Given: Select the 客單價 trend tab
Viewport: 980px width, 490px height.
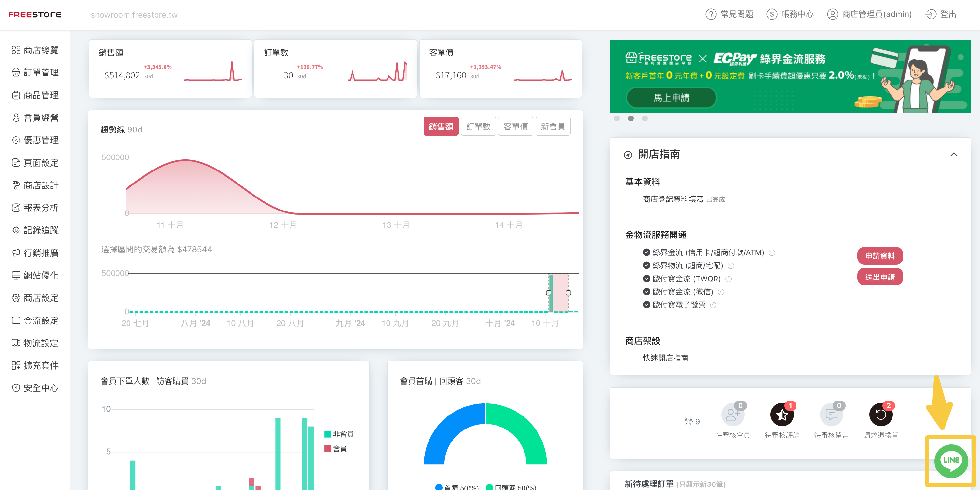Looking at the screenshot, I should tap(515, 126).
